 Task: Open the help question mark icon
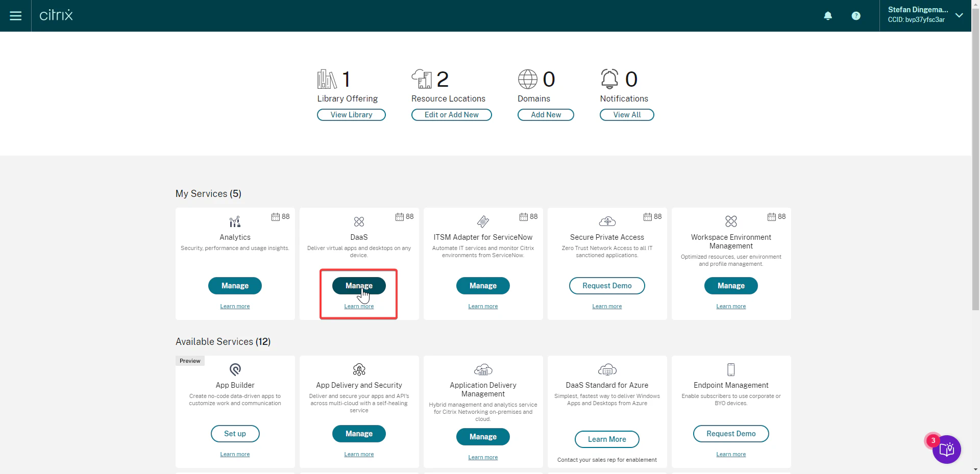tap(856, 16)
